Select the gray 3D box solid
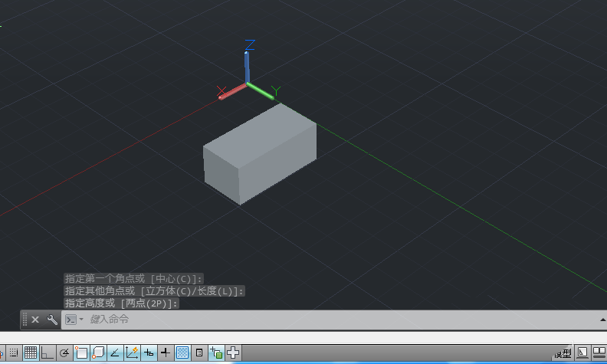The image size is (607, 364). (x=260, y=154)
